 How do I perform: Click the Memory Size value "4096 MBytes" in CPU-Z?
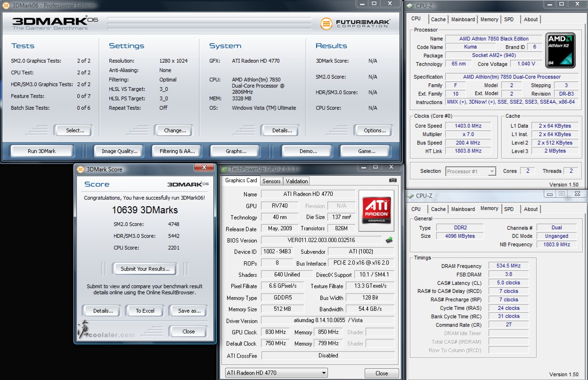[460, 236]
